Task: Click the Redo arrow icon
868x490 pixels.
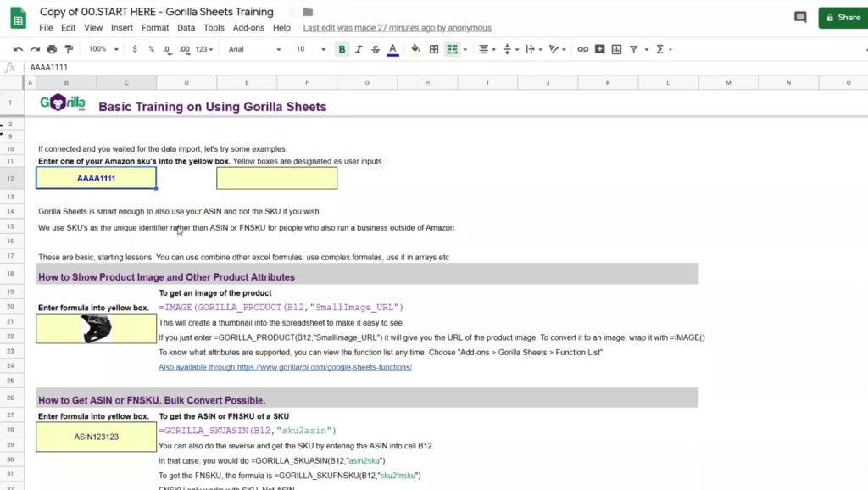Action: pyautogui.click(x=35, y=49)
